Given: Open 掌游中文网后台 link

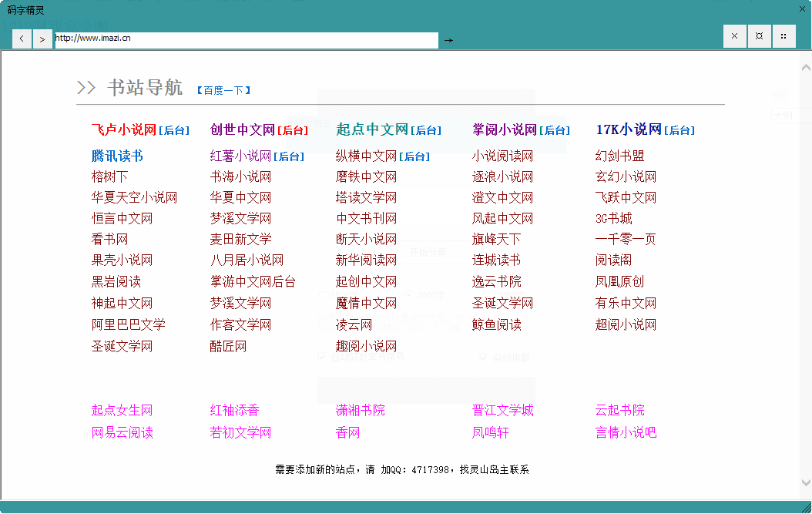Looking at the screenshot, I should coord(253,282).
